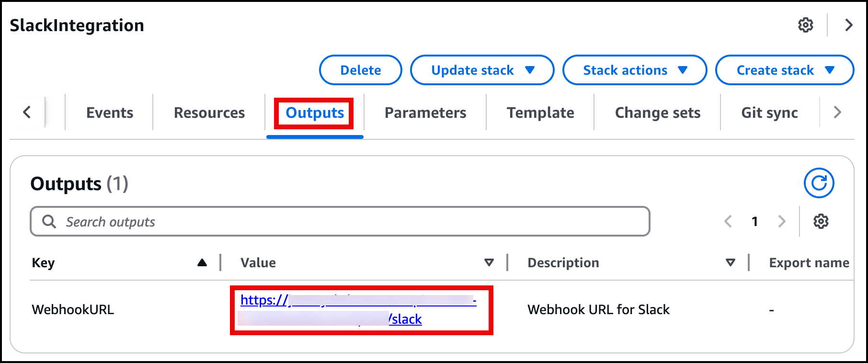Viewport: 868px width, 363px height.
Task: Go to the previous page with the left pagination arrow
Action: pos(728,221)
